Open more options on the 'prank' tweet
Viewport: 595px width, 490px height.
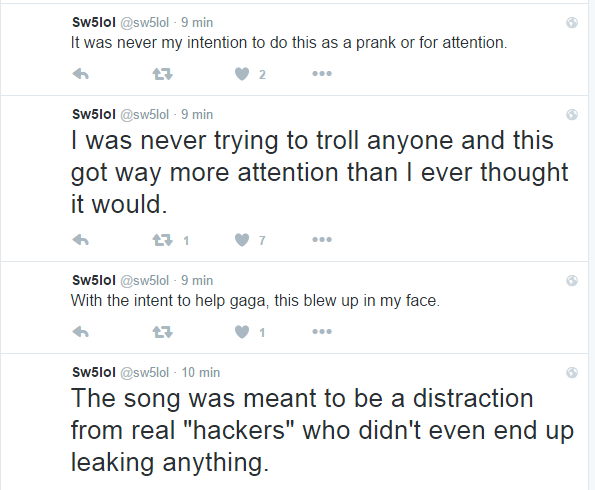pos(322,74)
